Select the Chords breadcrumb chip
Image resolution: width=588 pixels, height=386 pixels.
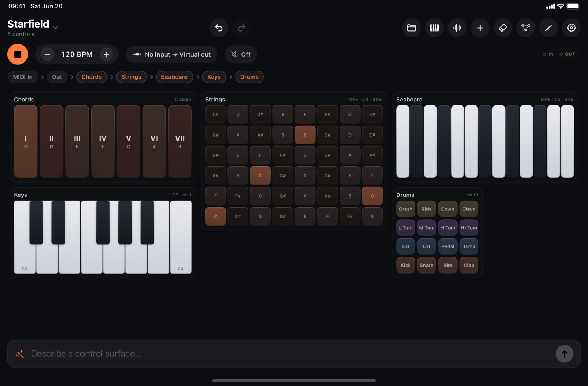[92, 77]
